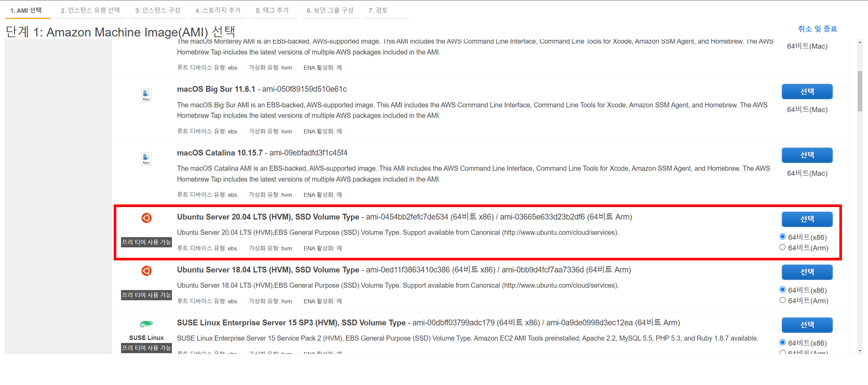Go to 3. 인스턴스 구성 tab

coord(158,10)
